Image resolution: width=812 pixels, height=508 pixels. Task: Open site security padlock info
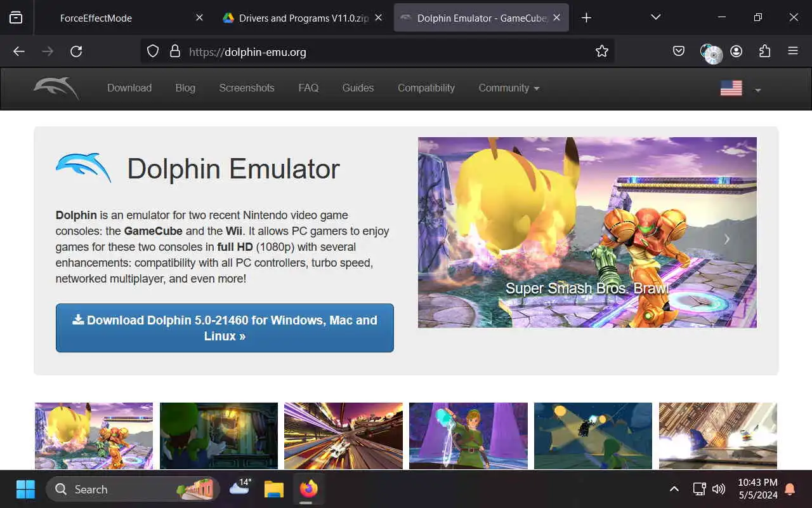175,51
